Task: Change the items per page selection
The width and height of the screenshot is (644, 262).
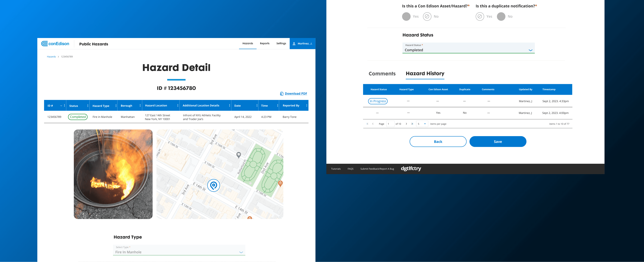Action: pos(422,124)
